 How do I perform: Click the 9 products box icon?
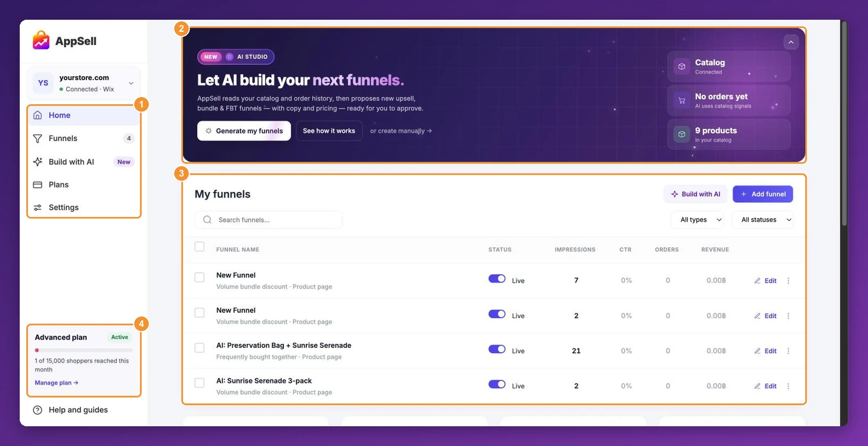pos(682,134)
